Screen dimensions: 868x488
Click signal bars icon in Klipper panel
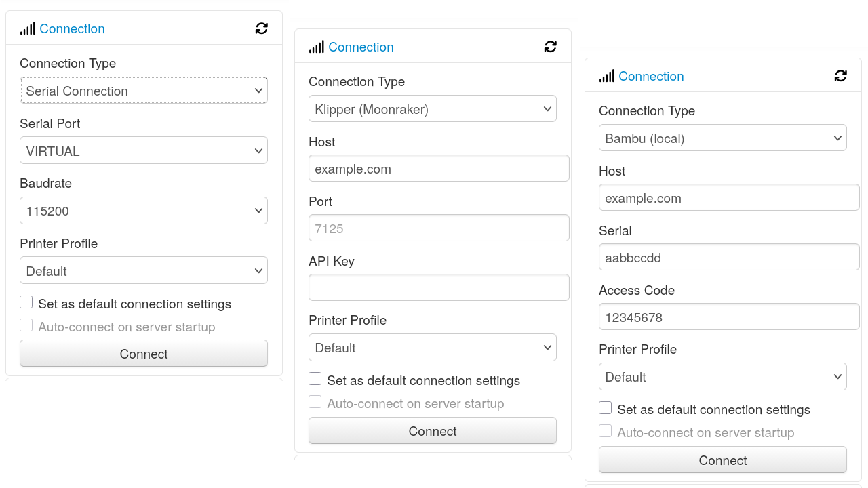coord(316,47)
